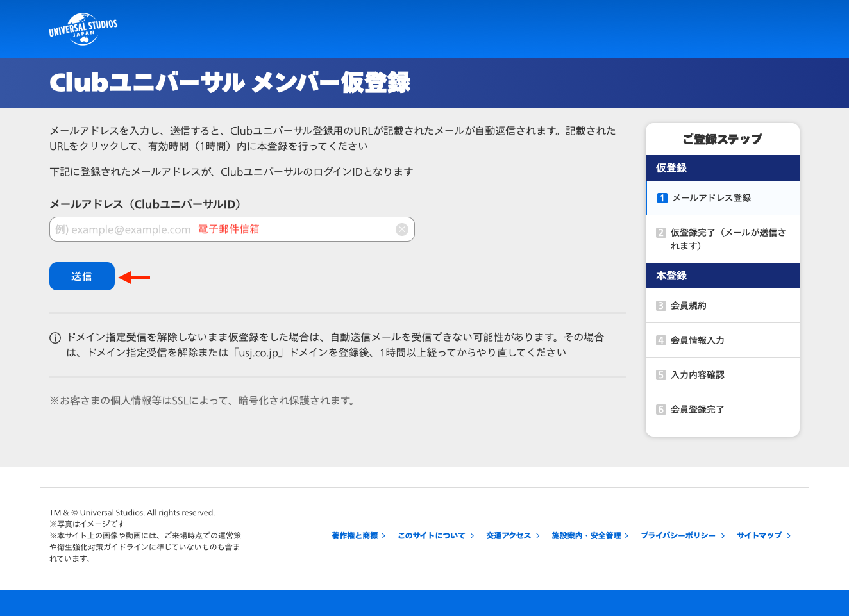Viewport: 849px width, 616px height.
Task: Click the blue 送信 submit button
Action: tap(82, 276)
